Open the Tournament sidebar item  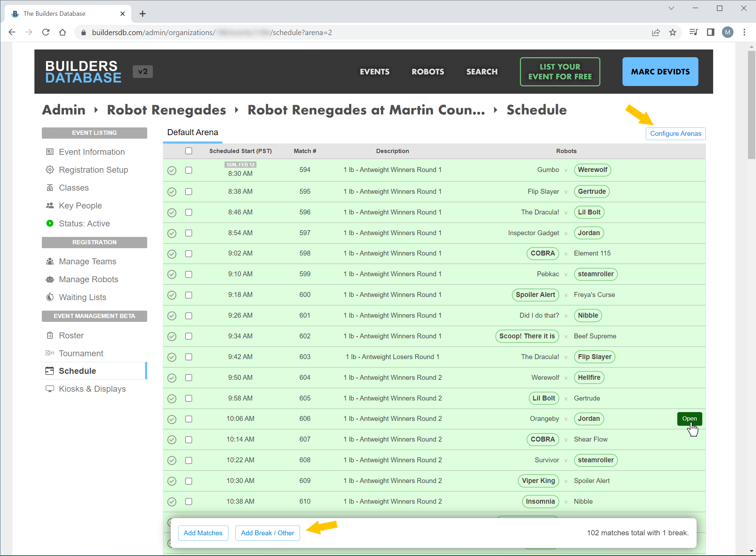click(94, 353)
